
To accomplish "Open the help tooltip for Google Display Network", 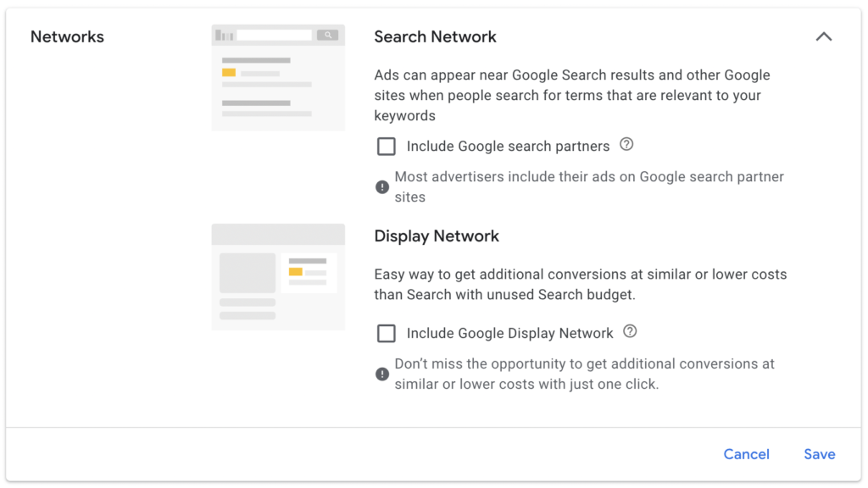I will (x=630, y=333).
